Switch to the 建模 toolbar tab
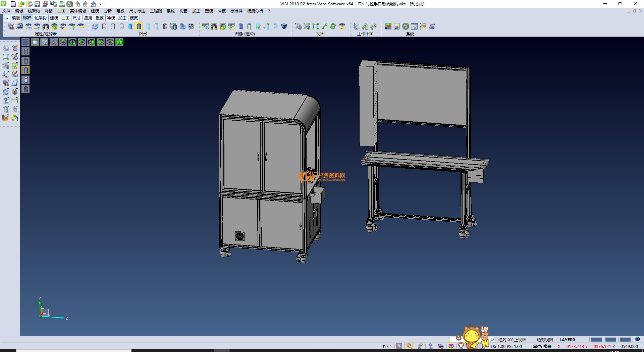Viewport: 644px width, 352px height. pos(54,18)
